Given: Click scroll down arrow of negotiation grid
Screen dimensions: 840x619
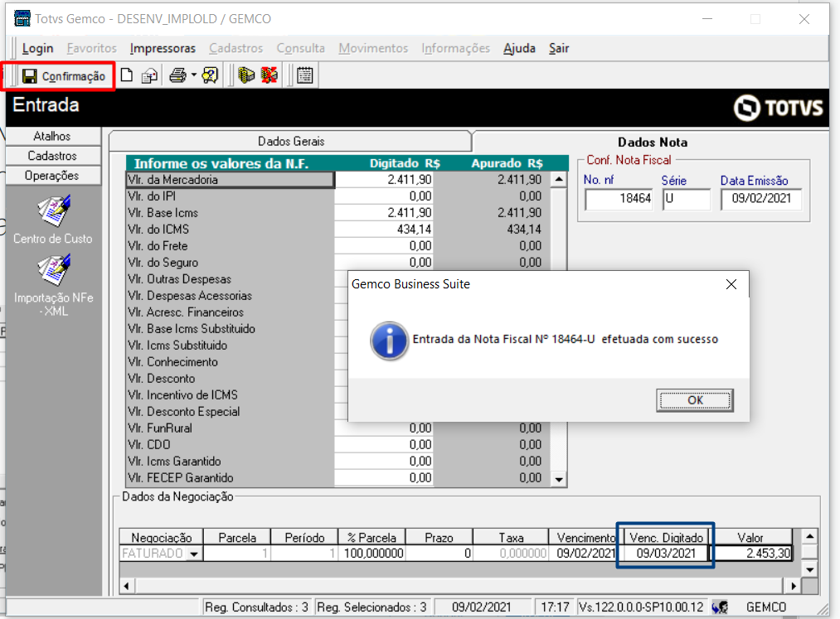Looking at the screenshot, I should pyautogui.click(x=810, y=570).
